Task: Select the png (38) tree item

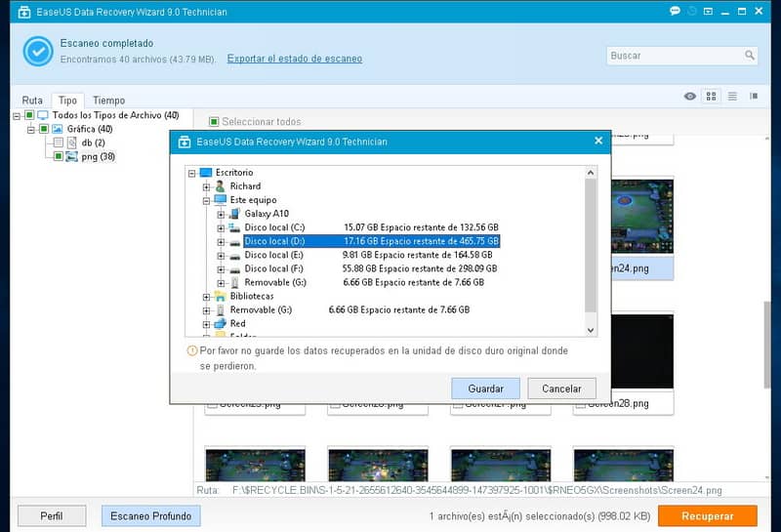Action: point(99,156)
